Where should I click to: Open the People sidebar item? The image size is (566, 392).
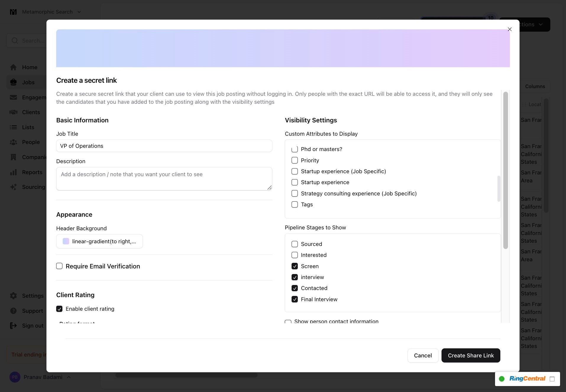pos(31,142)
